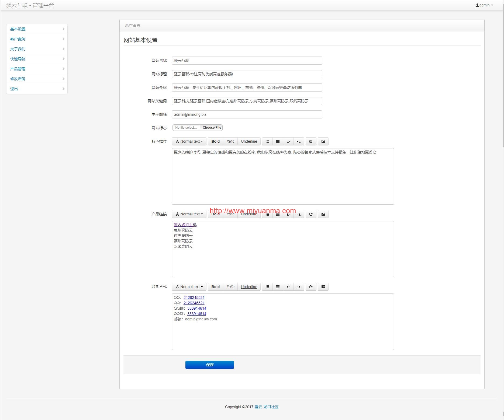Insert unordered list in 产品链接 editor
The height and width of the screenshot is (420, 504).
(x=267, y=214)
